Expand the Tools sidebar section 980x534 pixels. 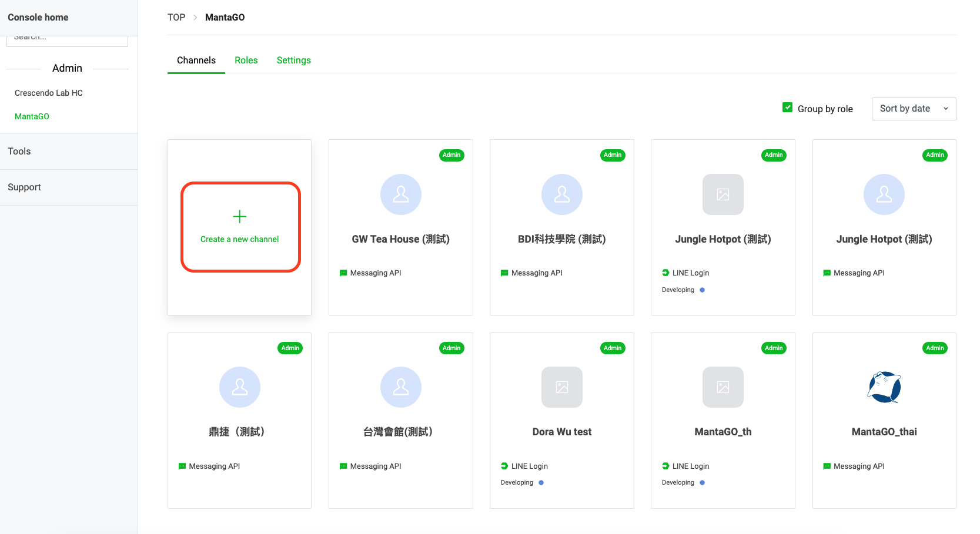[19, 152]
